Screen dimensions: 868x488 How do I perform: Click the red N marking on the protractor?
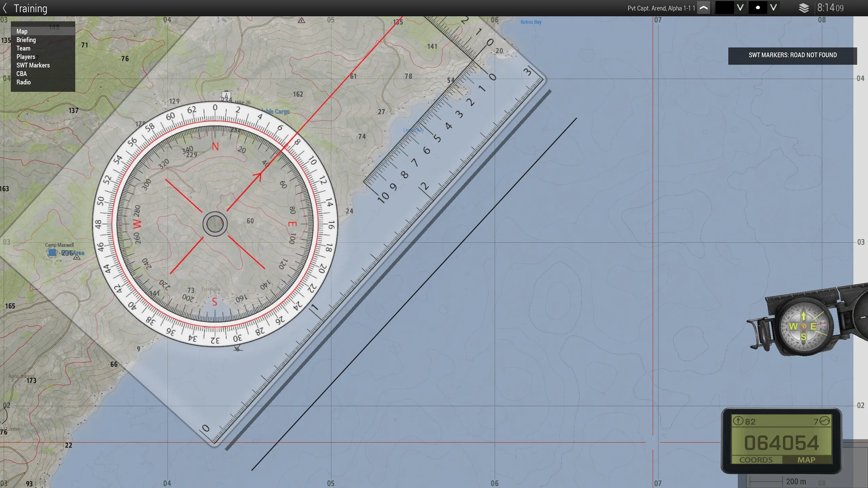tap(215, 147)
